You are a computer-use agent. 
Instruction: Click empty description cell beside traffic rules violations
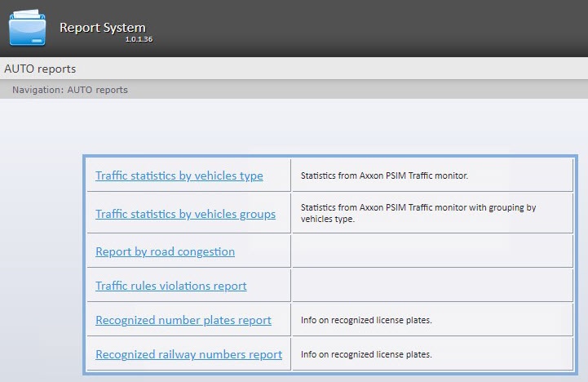432,286
